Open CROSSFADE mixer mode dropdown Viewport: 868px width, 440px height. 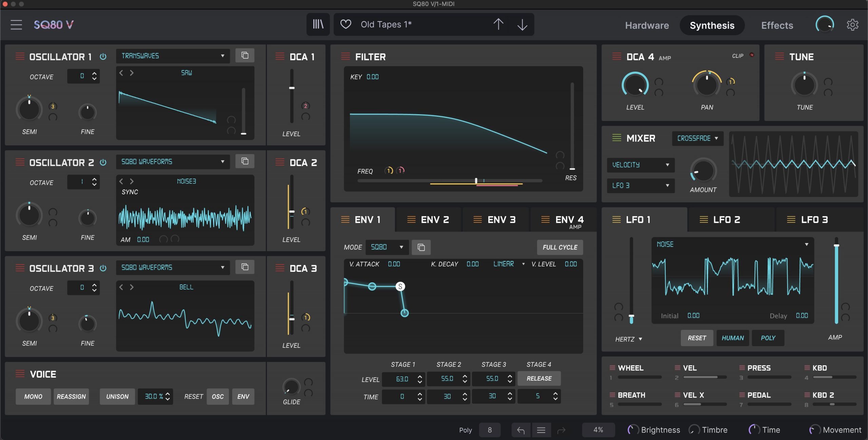point(698,138)
